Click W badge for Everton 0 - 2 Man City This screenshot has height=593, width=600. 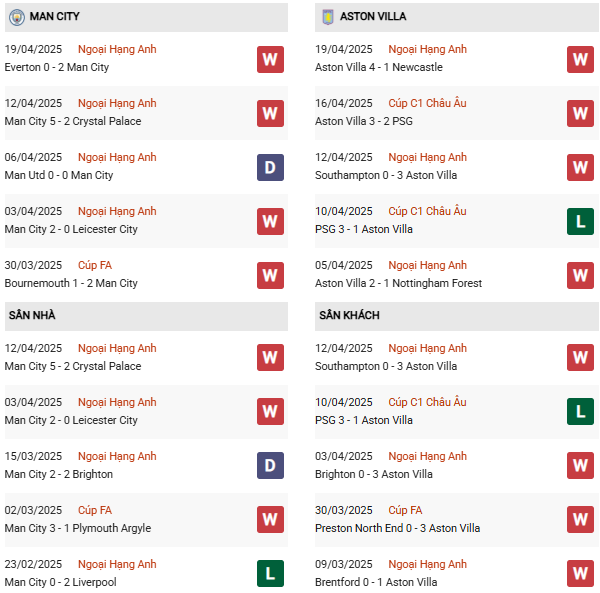(x=270, y=59)
